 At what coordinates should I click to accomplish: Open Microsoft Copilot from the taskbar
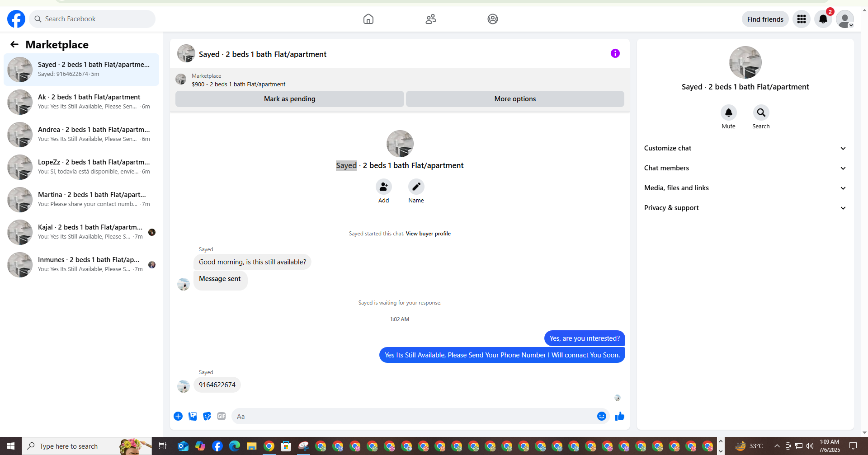[x=200, y=446]
